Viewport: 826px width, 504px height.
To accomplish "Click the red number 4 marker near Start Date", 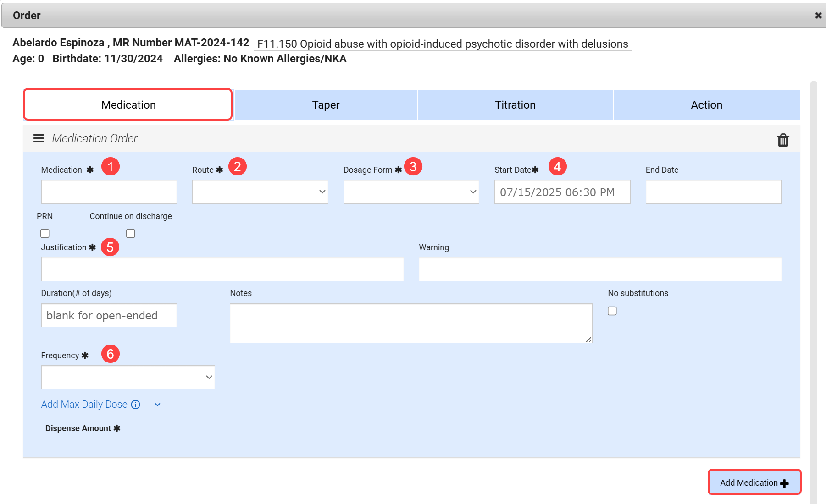I will (557, 166).
